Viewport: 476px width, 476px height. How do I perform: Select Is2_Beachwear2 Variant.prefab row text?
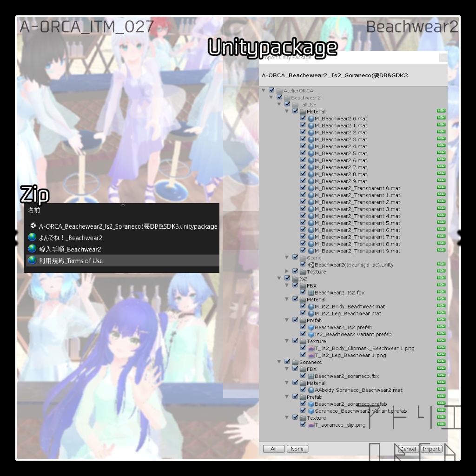point(353,335)
